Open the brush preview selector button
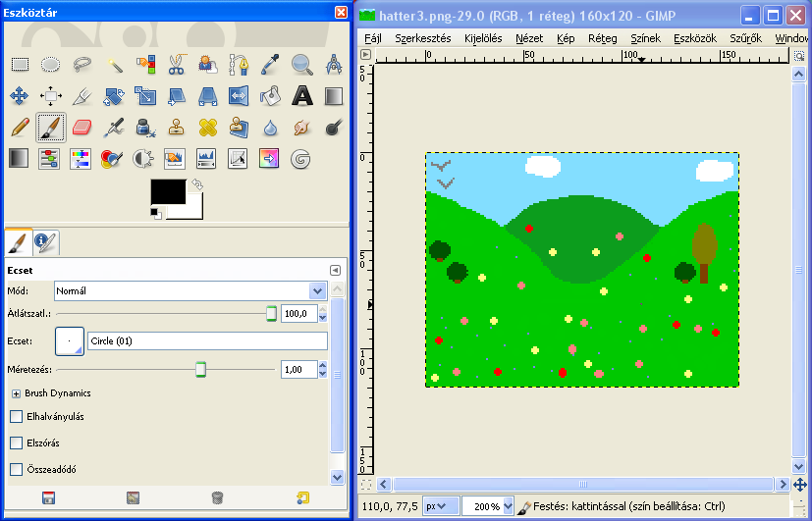 point(70,340)
